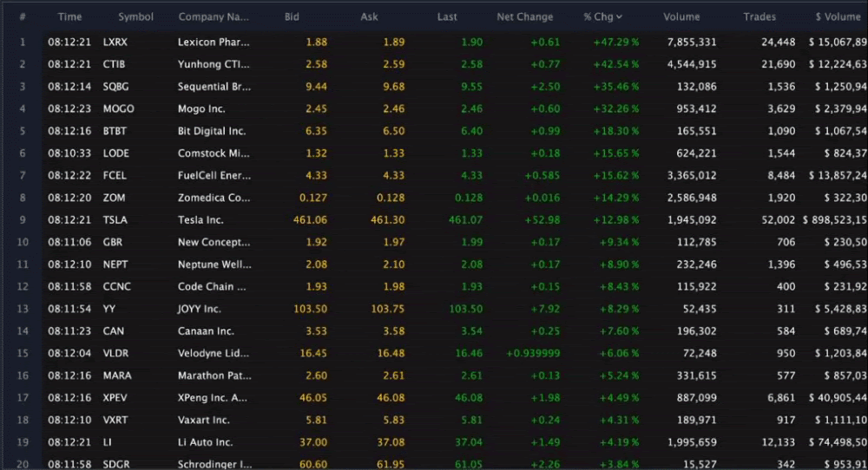Viewport: 868px width, 470px height.
Task: Click XPeng ask price 46.08
Action: click(x=391, y=397)
